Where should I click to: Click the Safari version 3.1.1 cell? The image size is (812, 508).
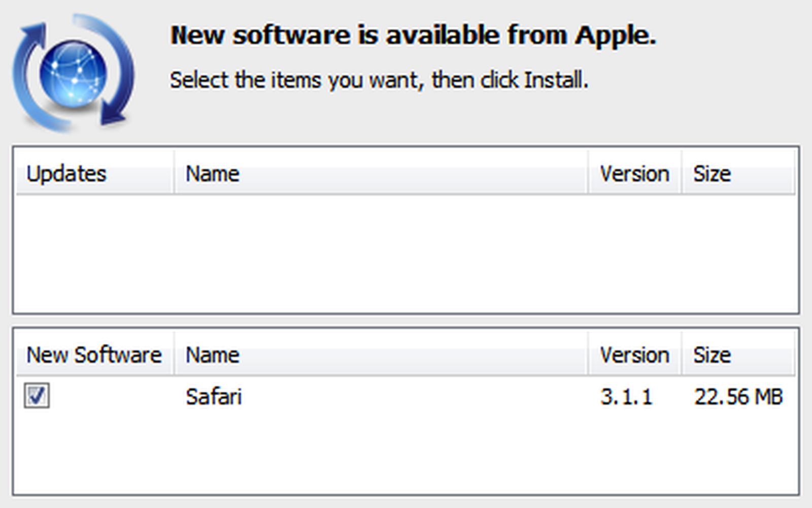coord(626,397)
